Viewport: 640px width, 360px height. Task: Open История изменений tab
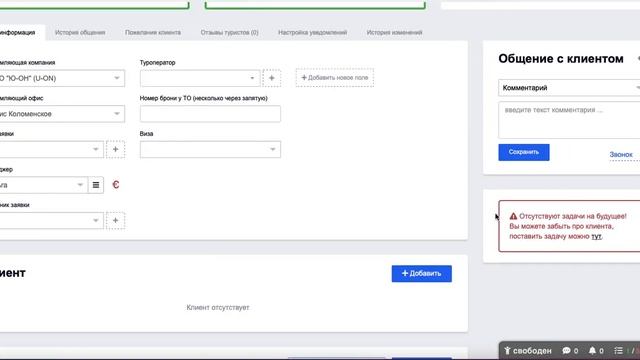pyautogui.click(x=394, y=32)
